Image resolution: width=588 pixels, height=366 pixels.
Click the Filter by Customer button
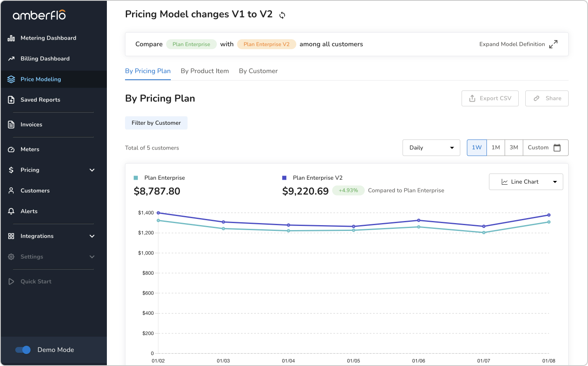click(x=156, y=123)
